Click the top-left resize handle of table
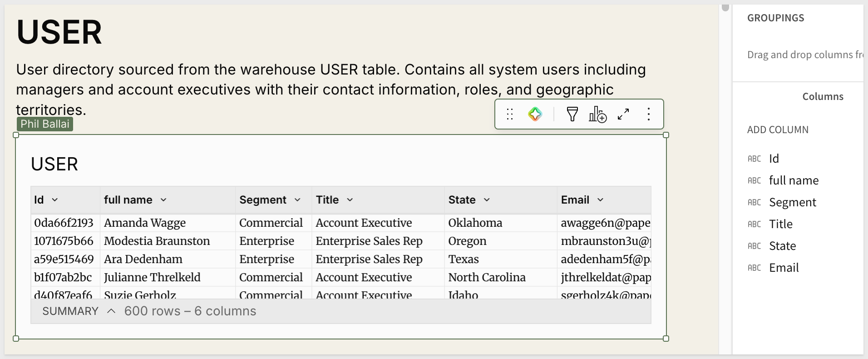 tap(16, 135)
